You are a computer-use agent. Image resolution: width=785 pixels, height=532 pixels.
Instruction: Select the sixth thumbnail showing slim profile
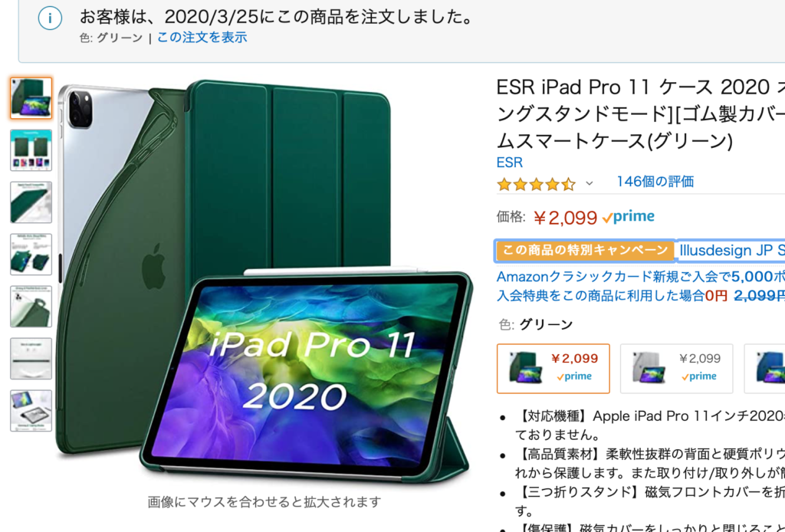tap(31, 358)
